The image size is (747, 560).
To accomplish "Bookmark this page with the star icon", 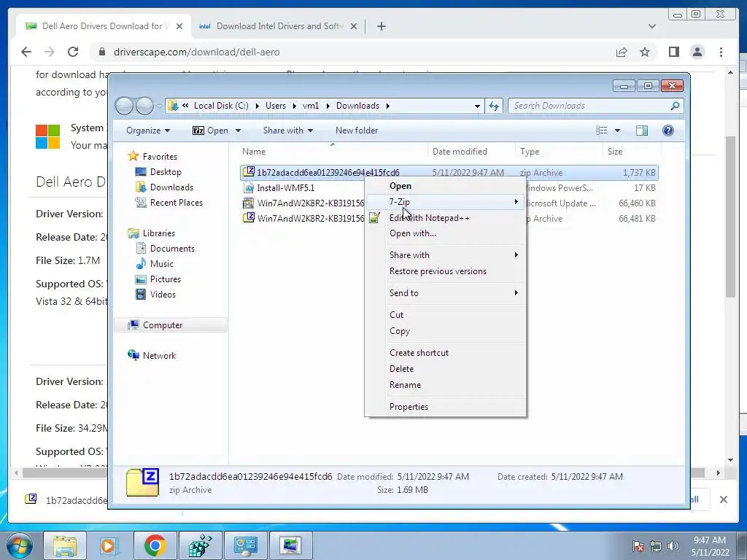I will [x=645, y=52].
